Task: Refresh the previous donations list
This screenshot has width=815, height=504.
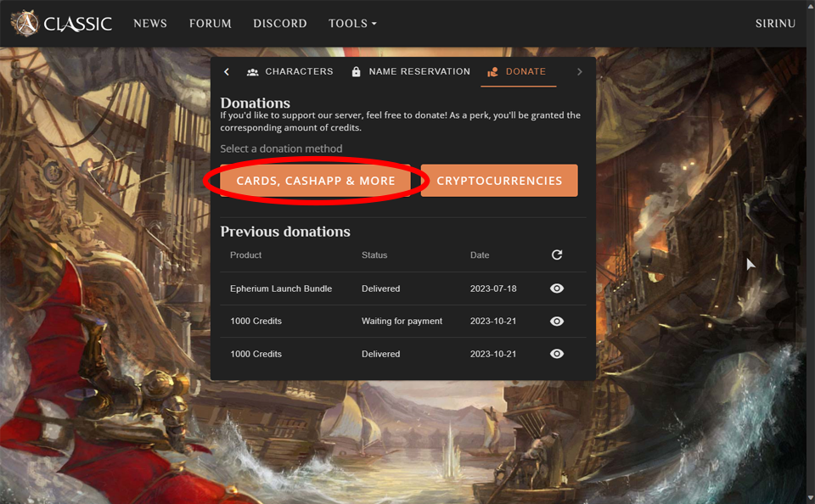Action: point(557,255)
